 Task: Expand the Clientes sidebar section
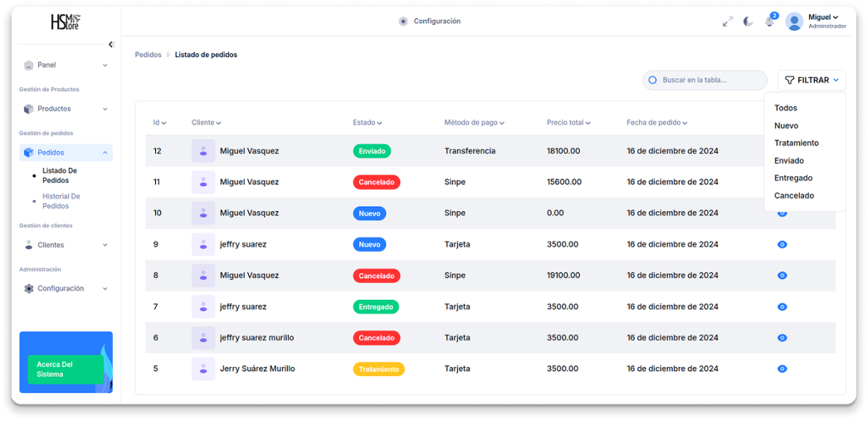pos(66,245)
